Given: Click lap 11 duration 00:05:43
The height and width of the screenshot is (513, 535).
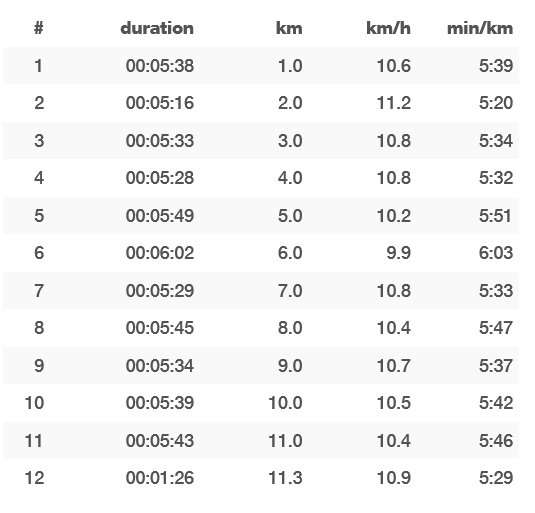Looking at the screenshot, I should point(160,440).
